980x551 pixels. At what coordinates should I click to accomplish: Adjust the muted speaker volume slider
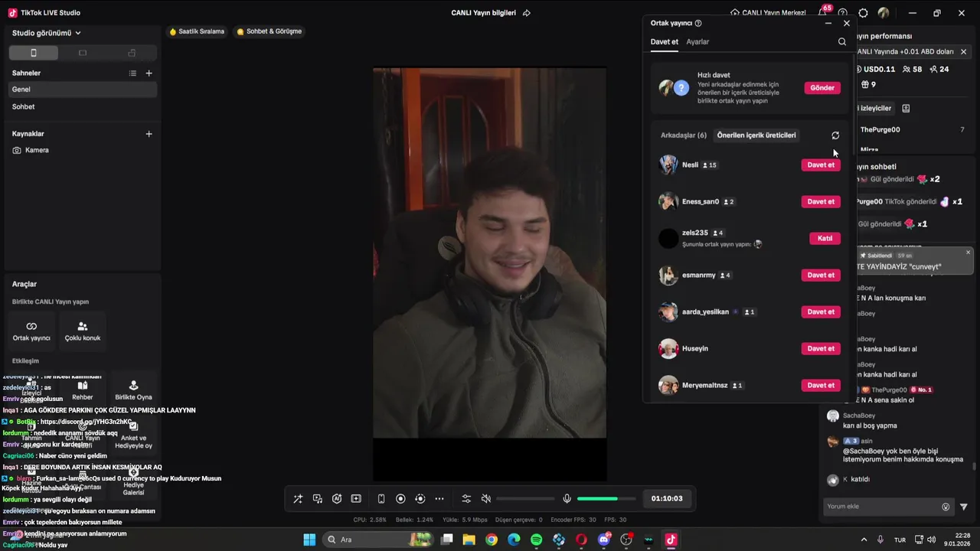pyautogui.click(x=525, y=499)
